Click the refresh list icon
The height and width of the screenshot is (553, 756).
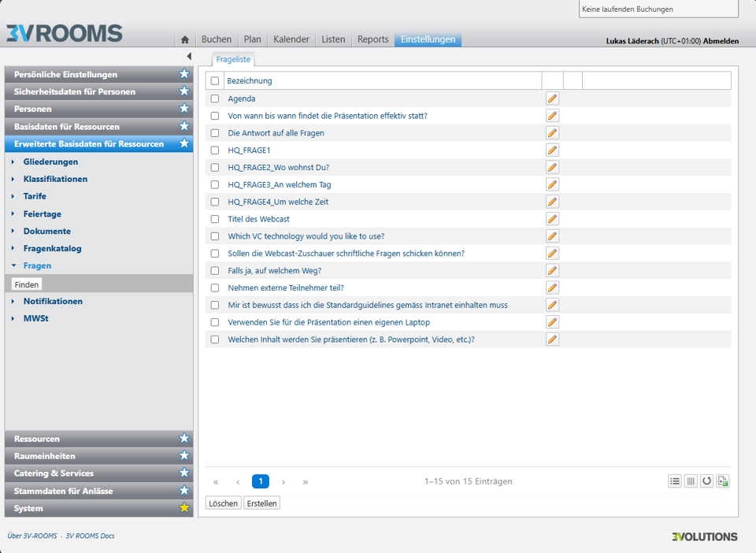click(706, 481)
